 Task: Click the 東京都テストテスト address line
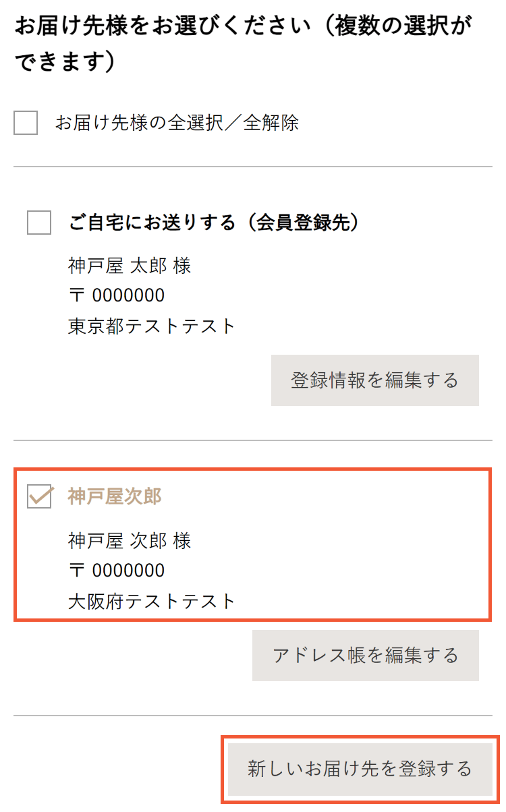pos(152,326)
